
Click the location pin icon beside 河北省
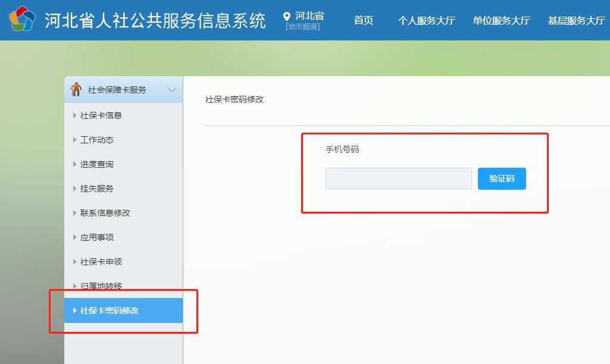pos(287,16)
